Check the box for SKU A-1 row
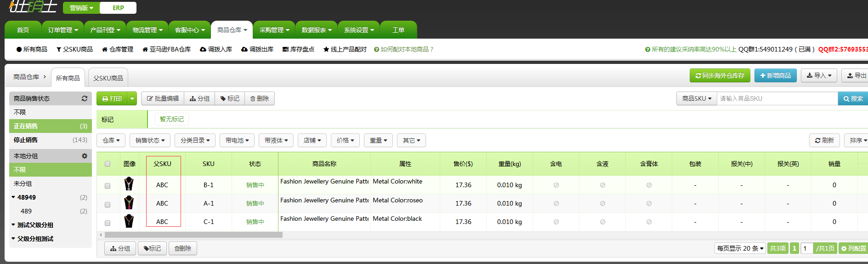The image size is (868, 264). [x=108, y=205]
